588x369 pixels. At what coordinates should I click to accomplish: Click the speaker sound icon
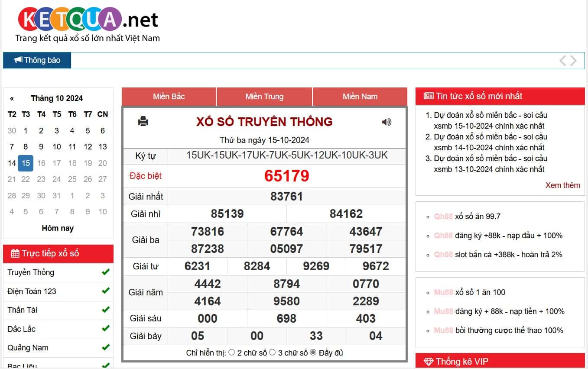click(x=387, y=122)
